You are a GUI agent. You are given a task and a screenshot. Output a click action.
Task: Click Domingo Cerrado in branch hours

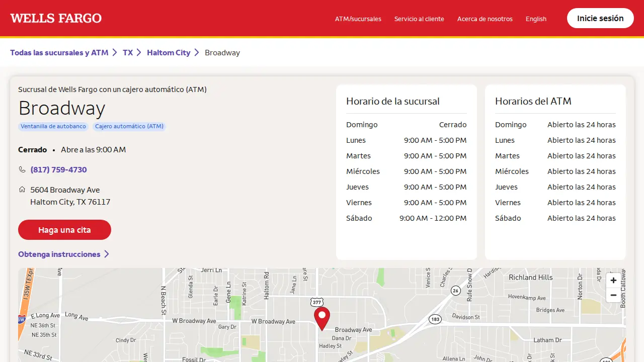point(407,125)
